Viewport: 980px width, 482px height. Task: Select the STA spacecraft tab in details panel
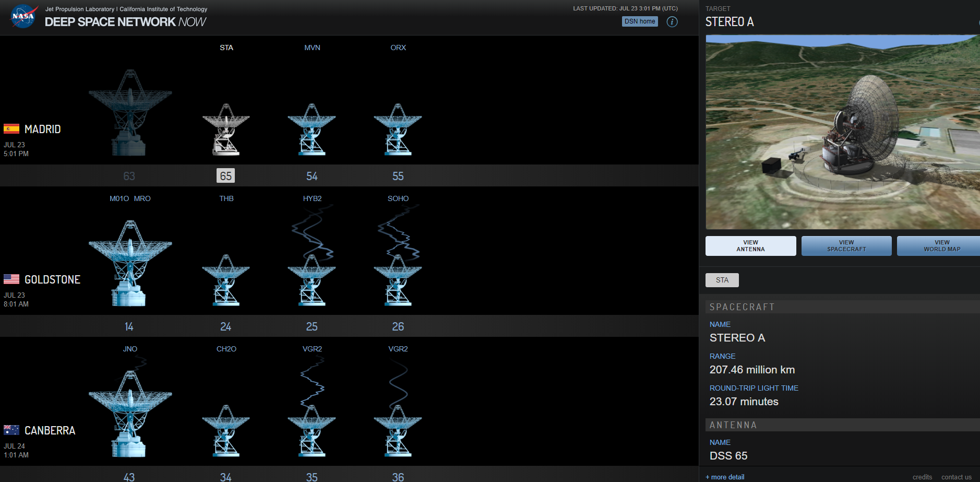click(x=722, y=280)
